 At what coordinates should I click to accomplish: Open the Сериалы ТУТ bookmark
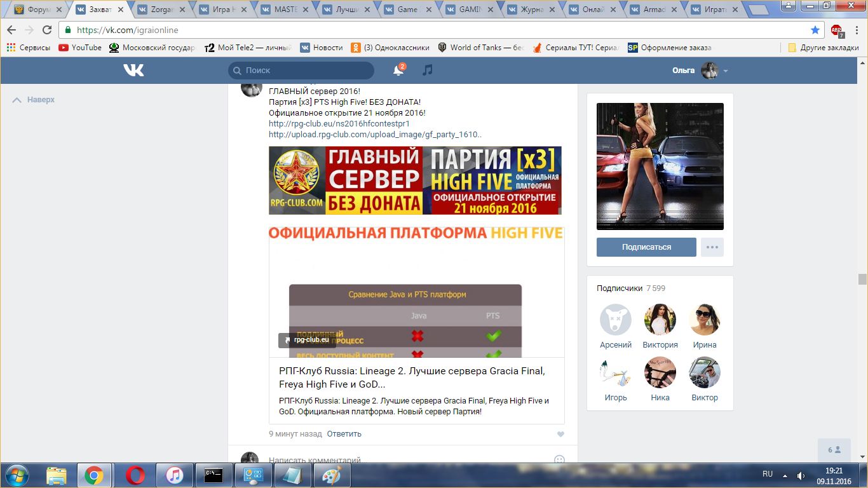576,48
